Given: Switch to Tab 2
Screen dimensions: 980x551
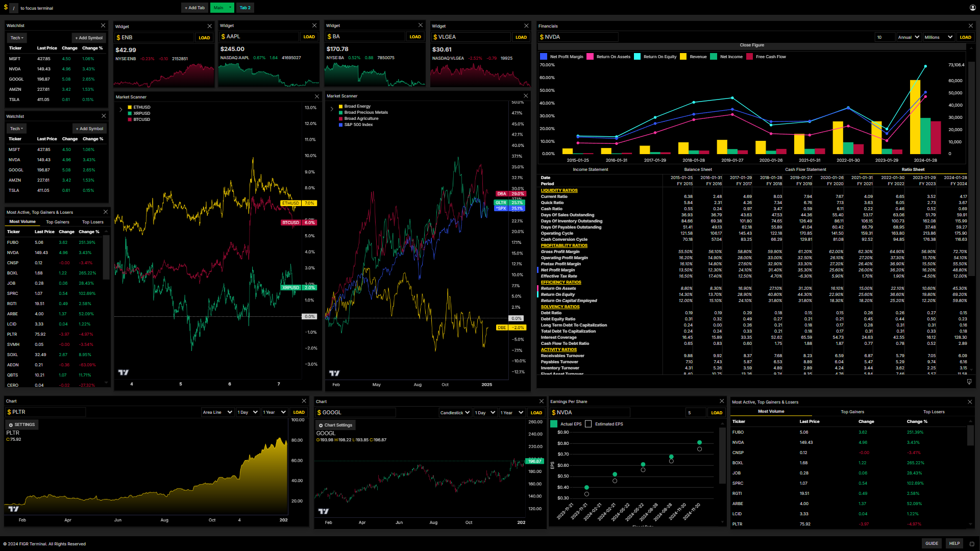Looking at the screenshot, I should (245, 8).
